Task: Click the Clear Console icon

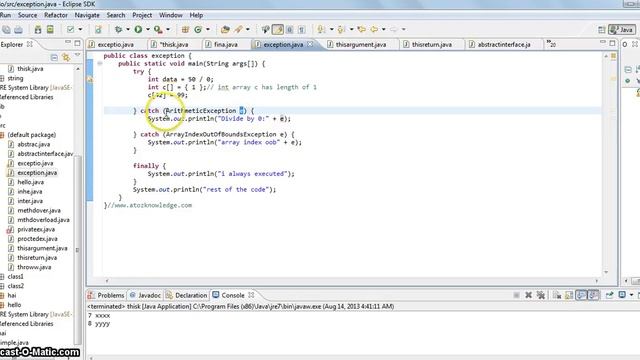Action: click(557, 295)
